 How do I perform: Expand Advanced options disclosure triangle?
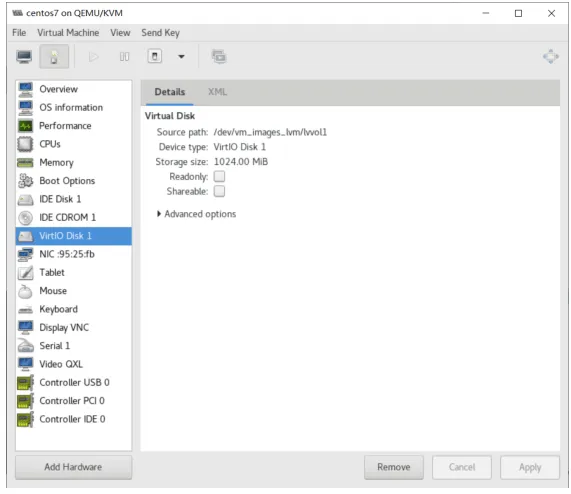tap(159, 214)
